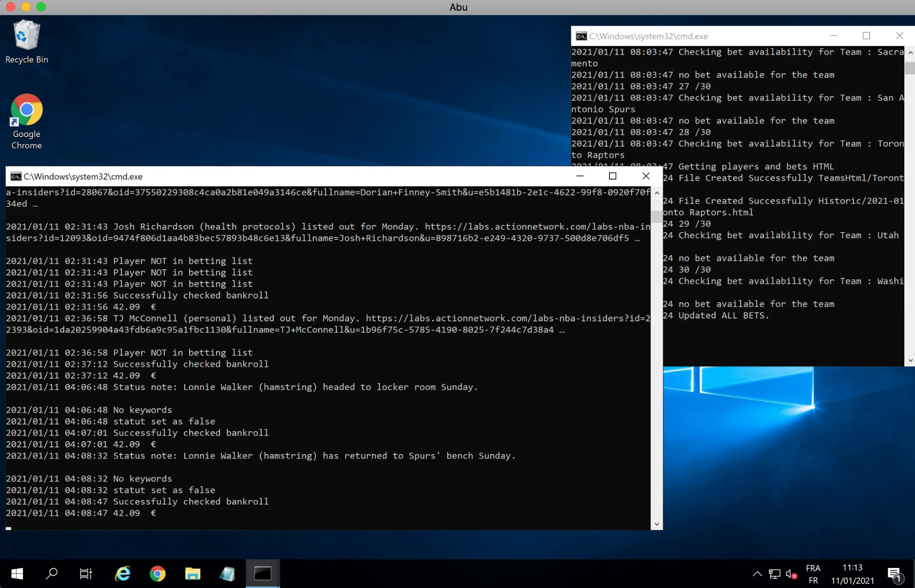Click '02:36:58 Player NOT in betting list' line
Viewport: 915px width, 588px height.
[129, 353]
